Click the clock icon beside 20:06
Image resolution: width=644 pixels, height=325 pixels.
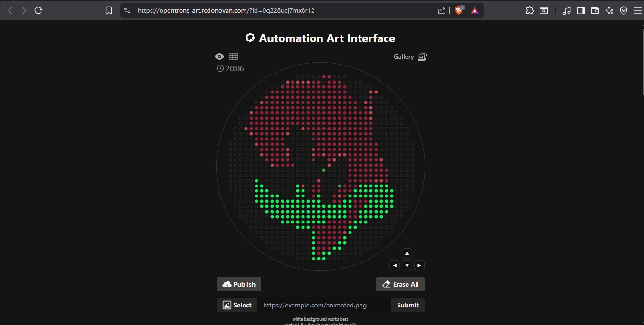coord(220,68)
